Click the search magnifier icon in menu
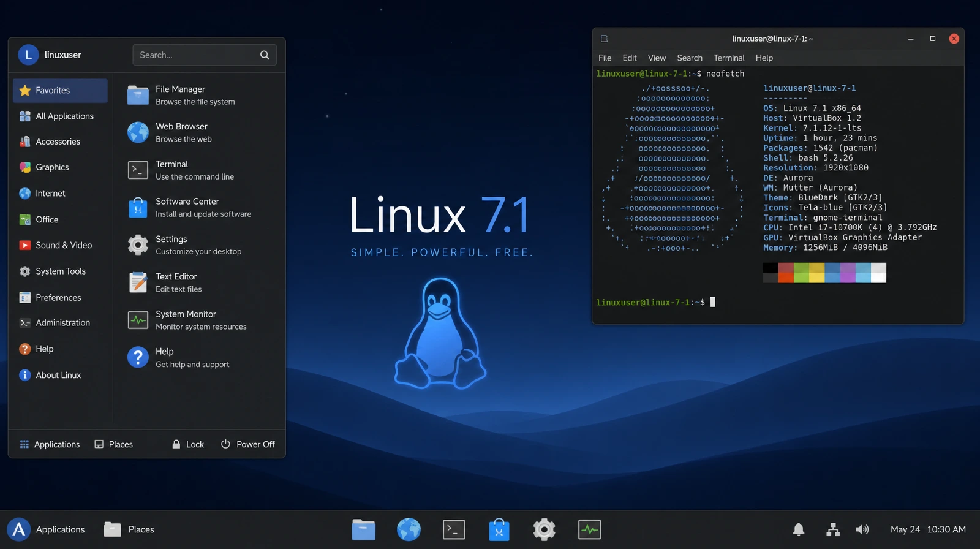The height and width of the screenshot is (549, 980). point(265,55)
